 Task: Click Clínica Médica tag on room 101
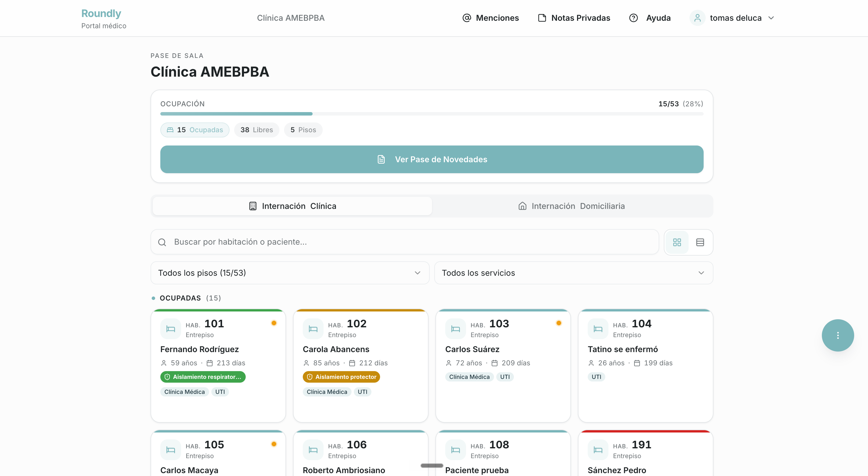185,392
